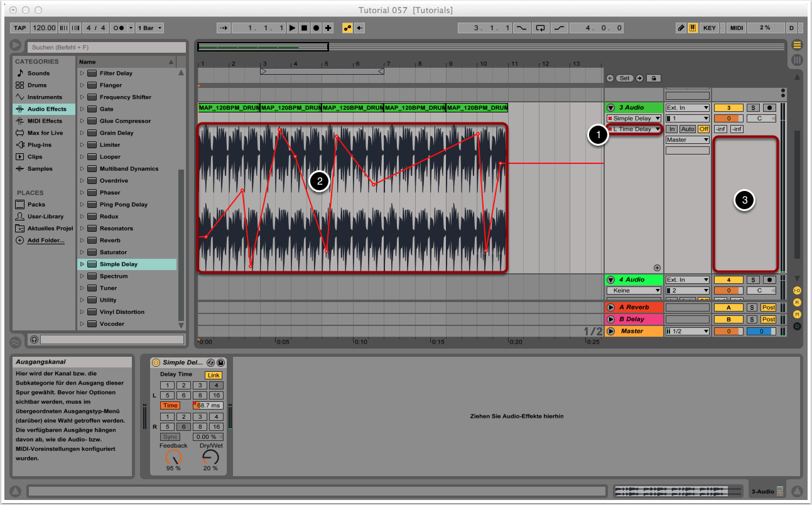Click the Feedback knob in Simple Delay
812x505 pixels.
[173, 457]
